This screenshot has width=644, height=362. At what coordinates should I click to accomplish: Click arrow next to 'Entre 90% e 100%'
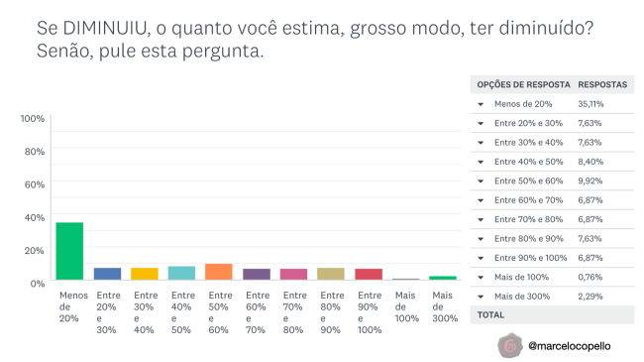[x=481, y=258]
